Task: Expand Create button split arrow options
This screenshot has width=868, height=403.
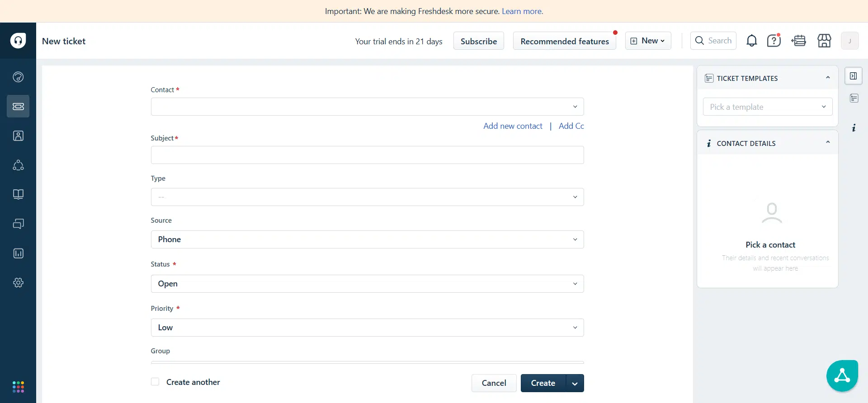Action: click(575, 383)
